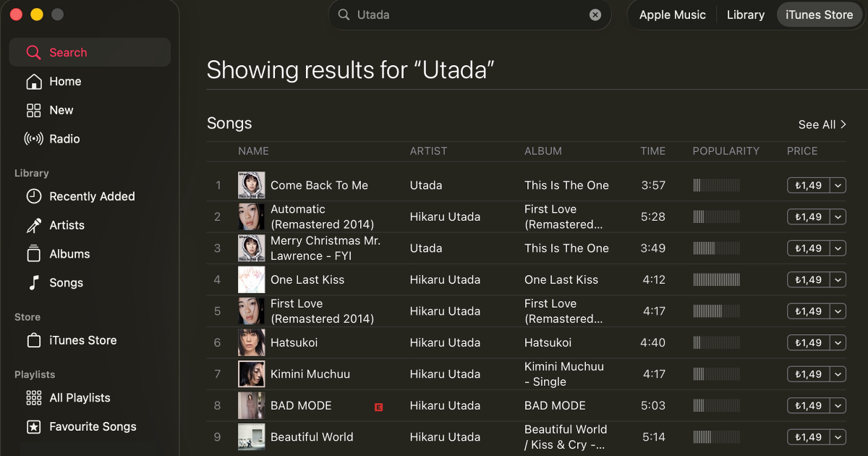Click the Radio broadcast icon

pos(33,139)
